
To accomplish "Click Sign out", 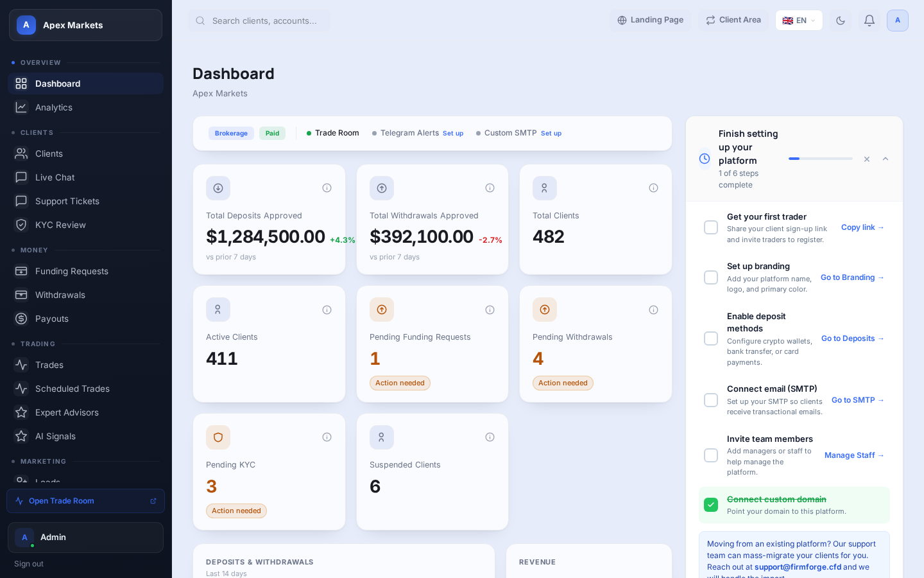I will point(29,564).
